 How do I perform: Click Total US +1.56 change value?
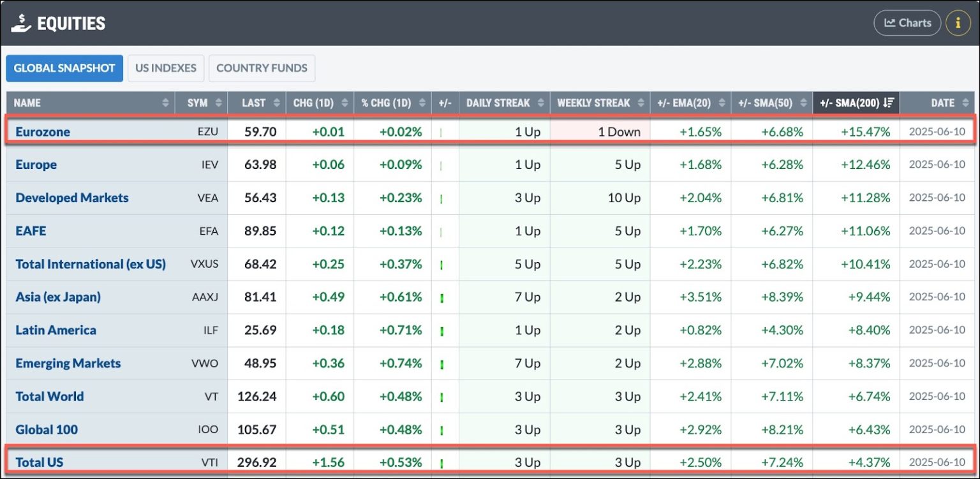click(x=328, y=462)
